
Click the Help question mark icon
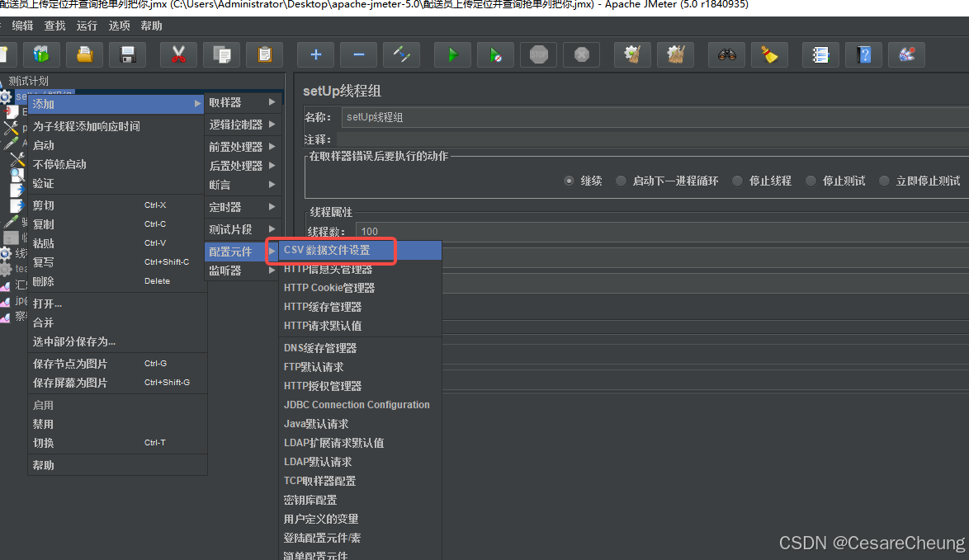(x=863, y=55)
